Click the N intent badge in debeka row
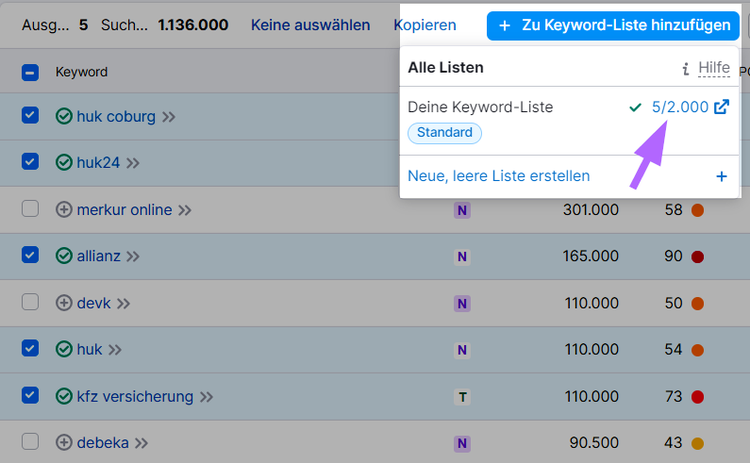Screen dimensions: 750x463 pos(462,443)
